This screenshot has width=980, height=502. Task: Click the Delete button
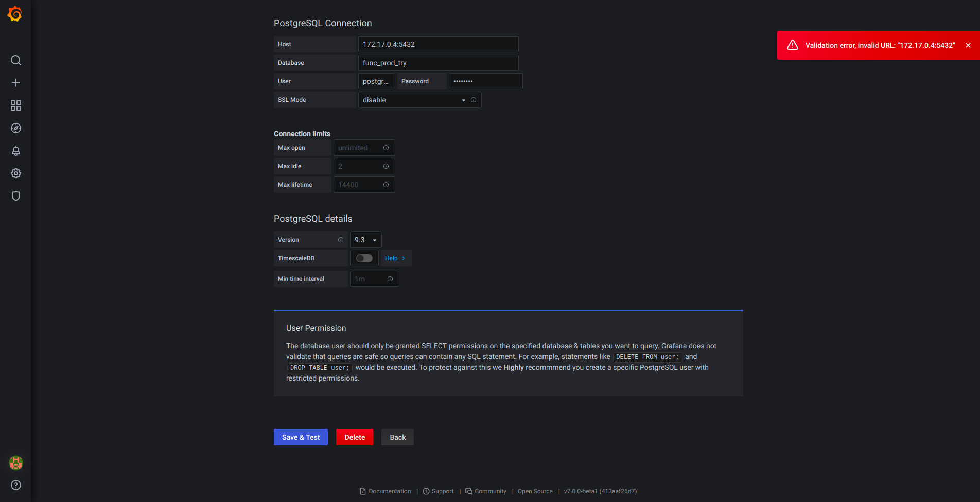click(355, 437)
